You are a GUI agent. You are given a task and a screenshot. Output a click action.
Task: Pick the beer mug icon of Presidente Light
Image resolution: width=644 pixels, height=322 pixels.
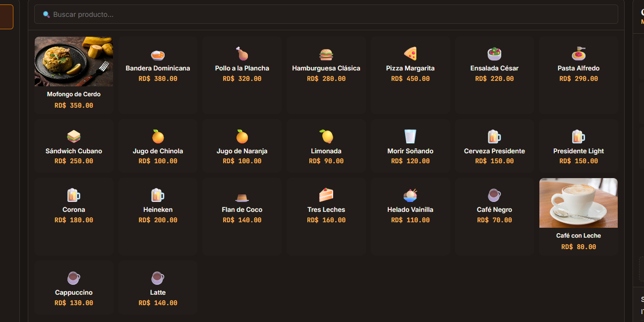[579, 136]
